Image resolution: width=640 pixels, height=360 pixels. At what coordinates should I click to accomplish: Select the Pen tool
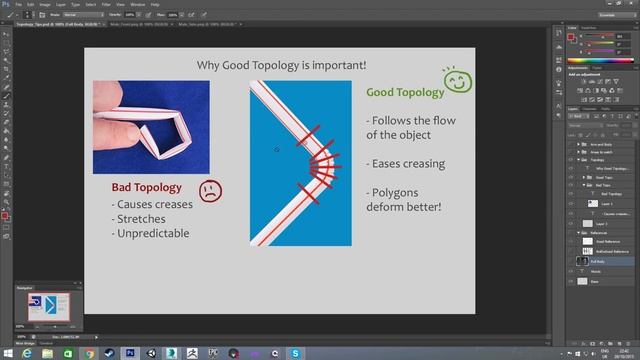(x=6, y=158)
